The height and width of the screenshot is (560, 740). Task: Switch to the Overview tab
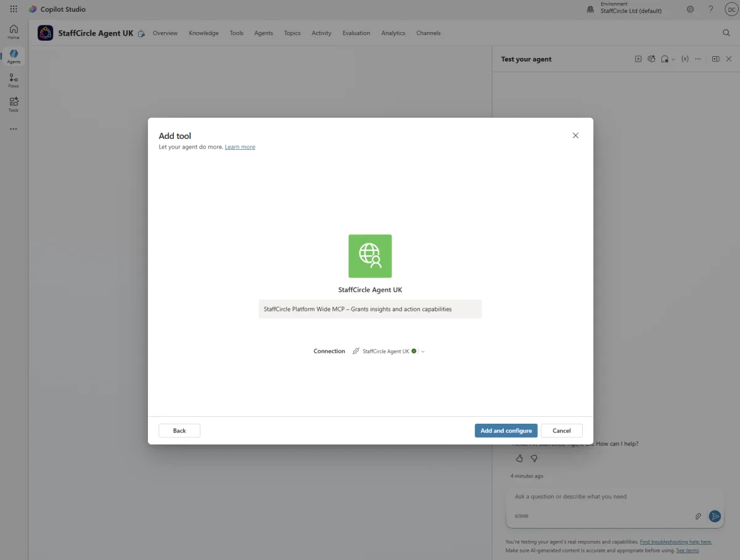165,33
